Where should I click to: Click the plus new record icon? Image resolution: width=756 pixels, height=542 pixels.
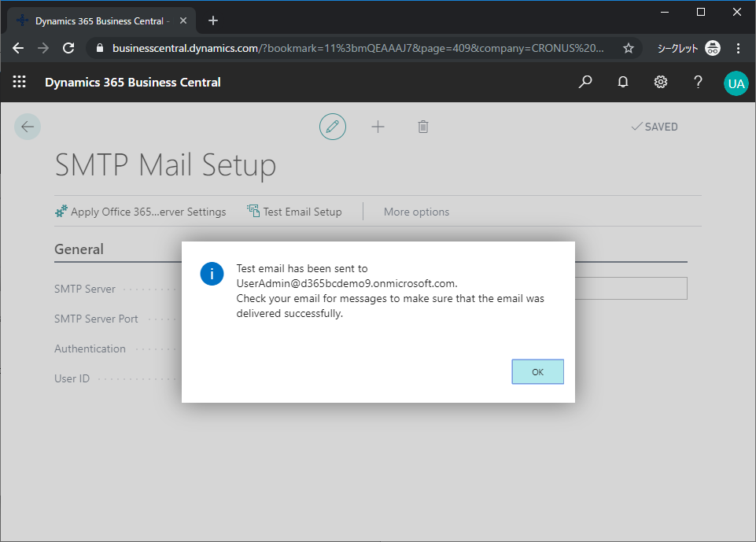click(x=378, y=127)
